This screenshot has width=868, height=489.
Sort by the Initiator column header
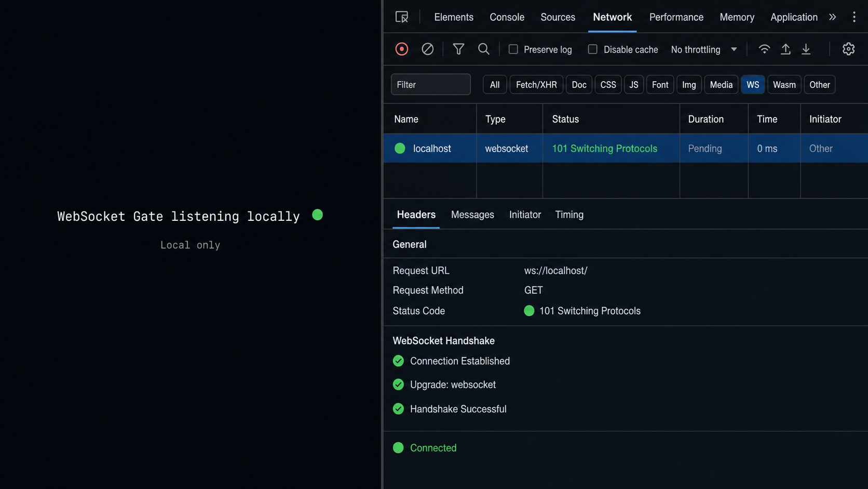[834, 119]
